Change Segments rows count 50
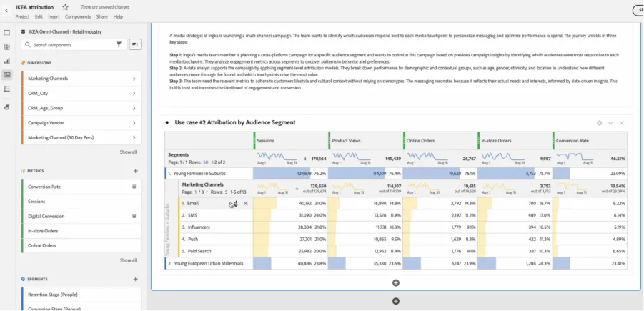644x311 pixels. [x=205, y=162]
